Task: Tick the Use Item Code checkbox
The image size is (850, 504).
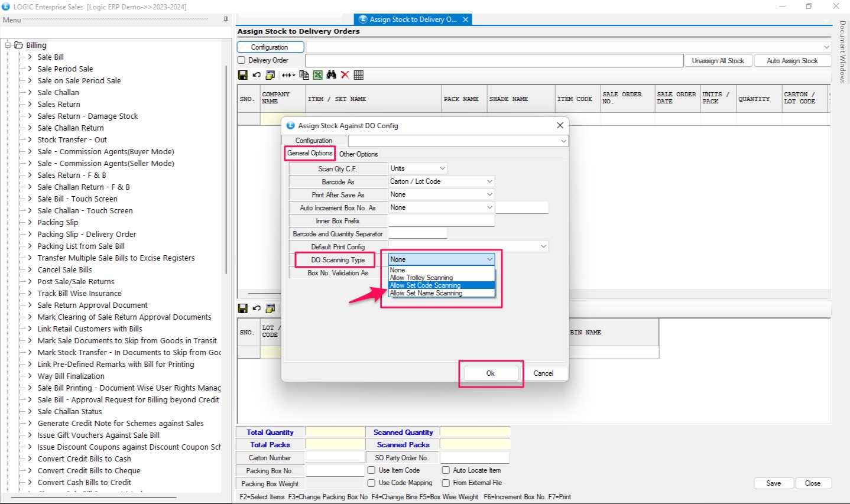Action: click(x=371, y=470)
